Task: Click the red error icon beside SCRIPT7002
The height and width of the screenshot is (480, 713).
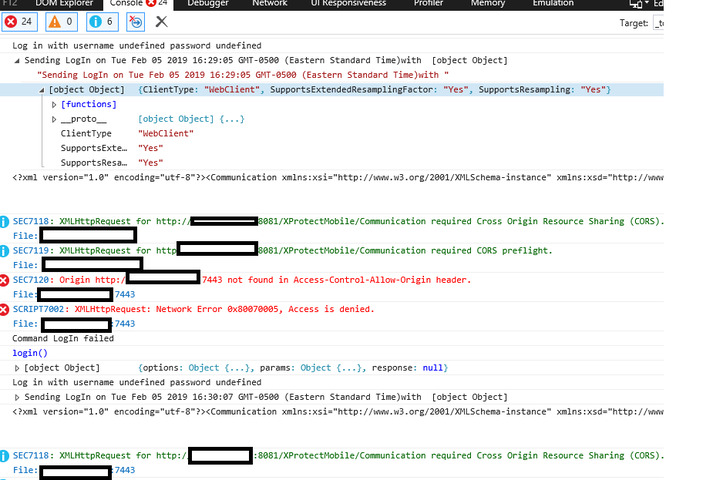Action: pos(5,310)
